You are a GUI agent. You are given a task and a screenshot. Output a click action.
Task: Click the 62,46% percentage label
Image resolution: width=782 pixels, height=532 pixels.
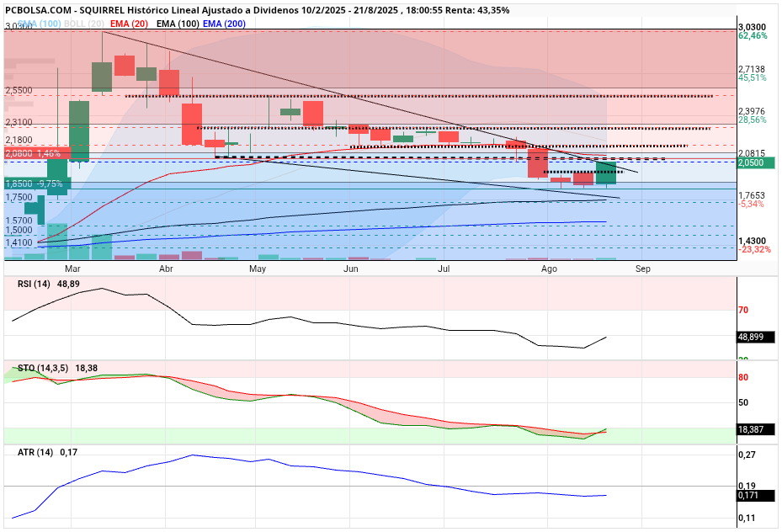tap(753, 35)
